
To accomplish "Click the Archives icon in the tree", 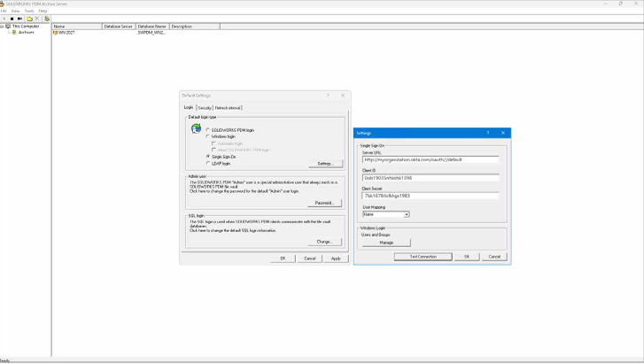I will [14, 33].
